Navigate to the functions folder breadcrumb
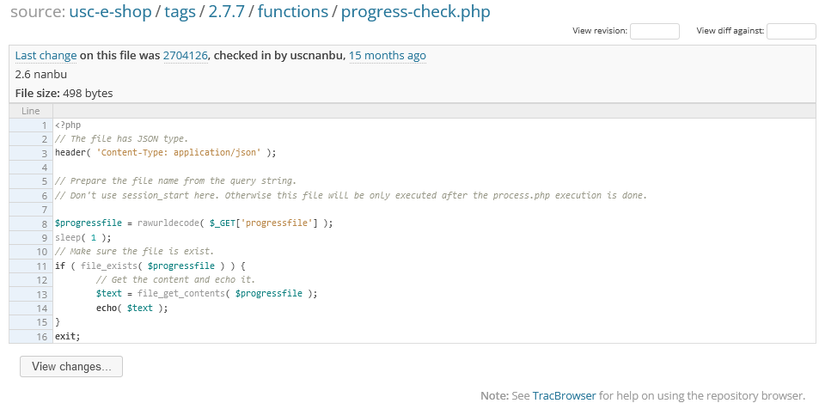The image size is (825, 403). pos(293,12)
